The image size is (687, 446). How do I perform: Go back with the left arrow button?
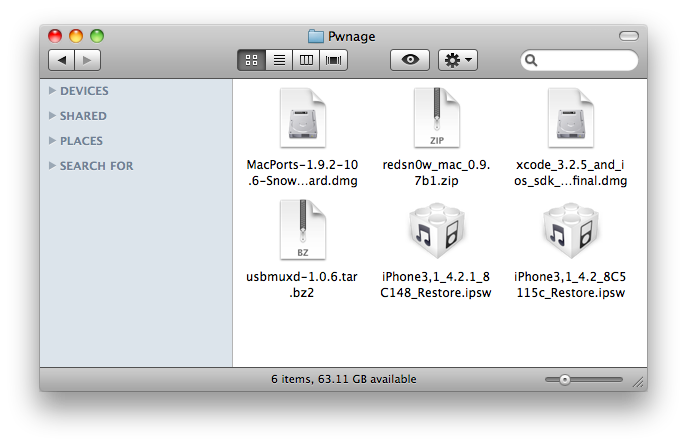point(62,60)
